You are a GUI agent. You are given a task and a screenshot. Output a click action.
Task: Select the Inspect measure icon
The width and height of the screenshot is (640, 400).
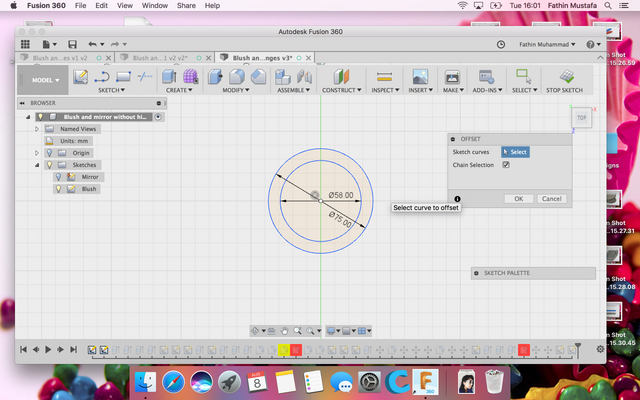point(384,76)
